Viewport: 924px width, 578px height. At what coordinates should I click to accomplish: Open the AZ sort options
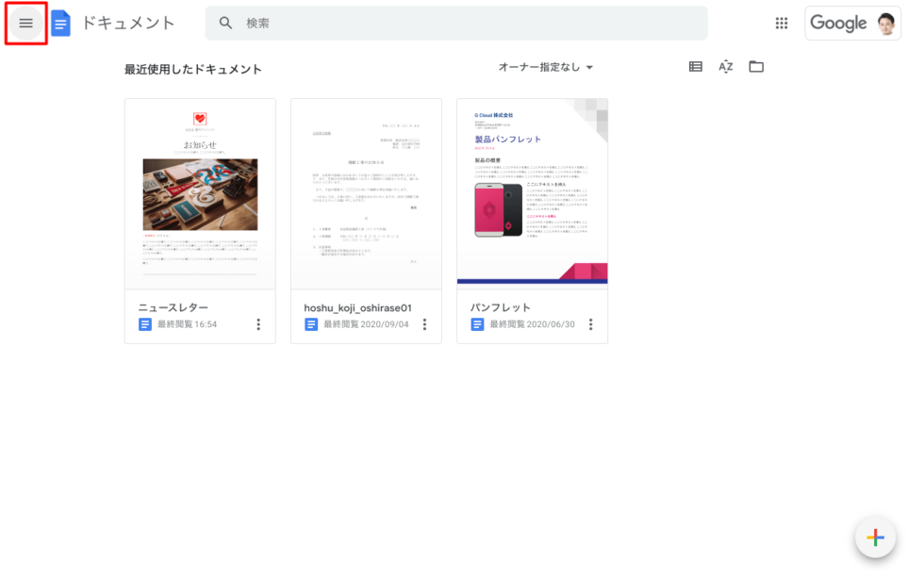(726, 67)
